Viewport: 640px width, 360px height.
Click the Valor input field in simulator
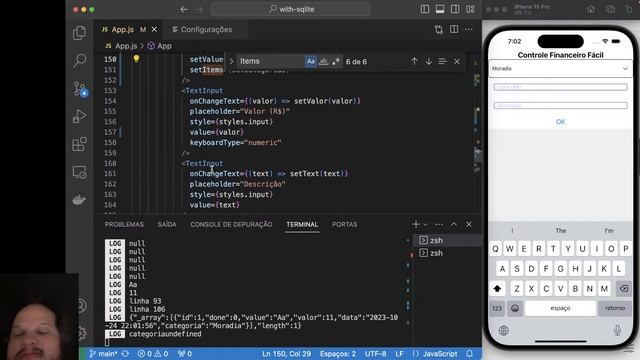(x=560, y=87)
